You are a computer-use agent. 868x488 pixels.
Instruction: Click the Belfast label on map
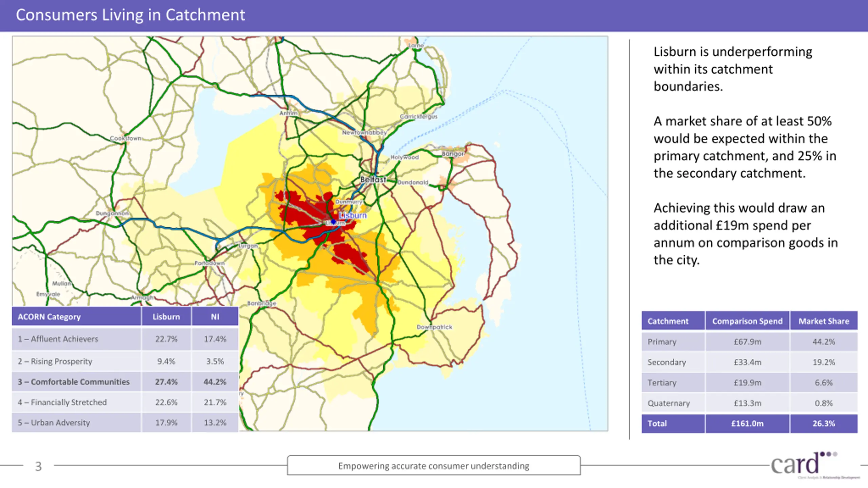[x=373, y=180]
